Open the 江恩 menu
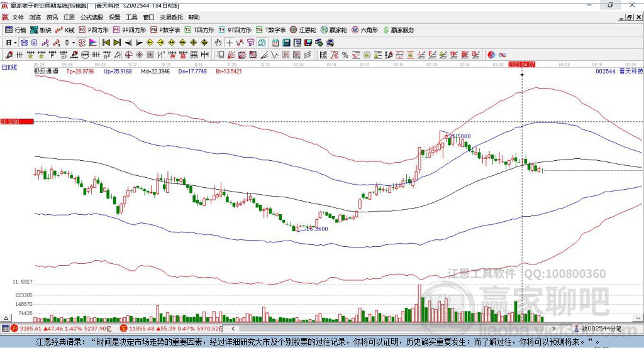The image size is (644, 348). [69, 17]
